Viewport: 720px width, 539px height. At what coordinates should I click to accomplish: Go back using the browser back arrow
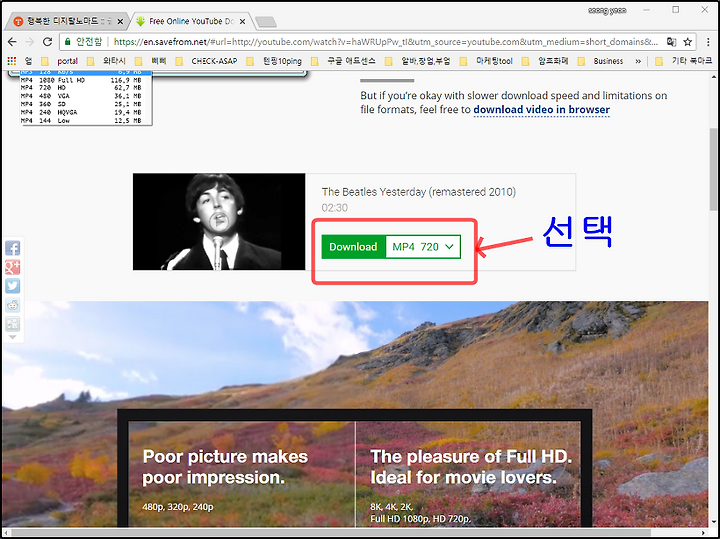coord(12,42)
